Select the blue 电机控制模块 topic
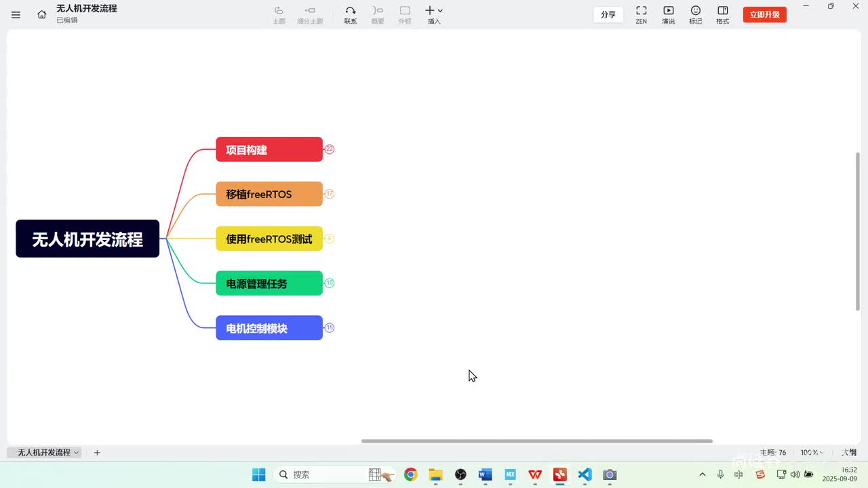The width and height of the screenshot is (868, 488). tap(269, 328)
